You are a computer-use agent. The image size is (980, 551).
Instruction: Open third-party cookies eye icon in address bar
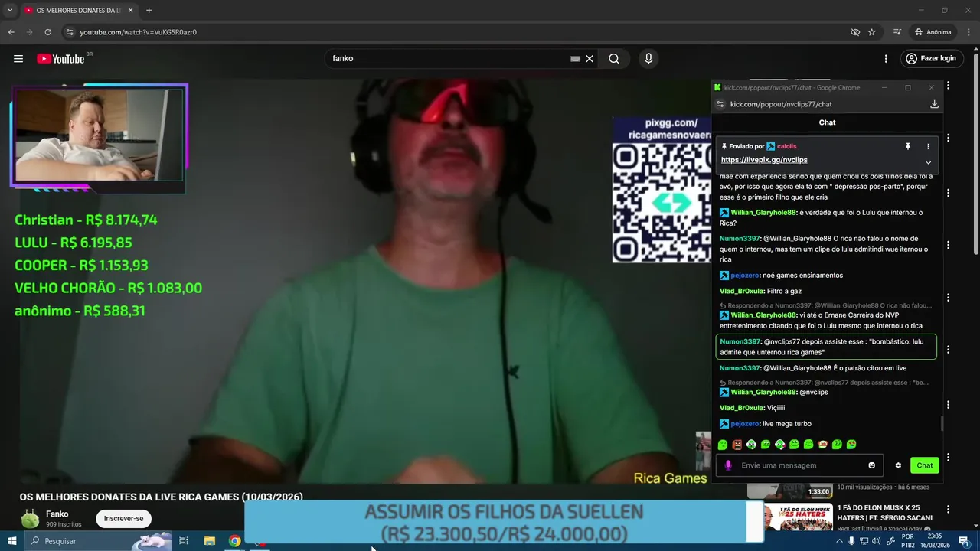click(x=855, y=32)
